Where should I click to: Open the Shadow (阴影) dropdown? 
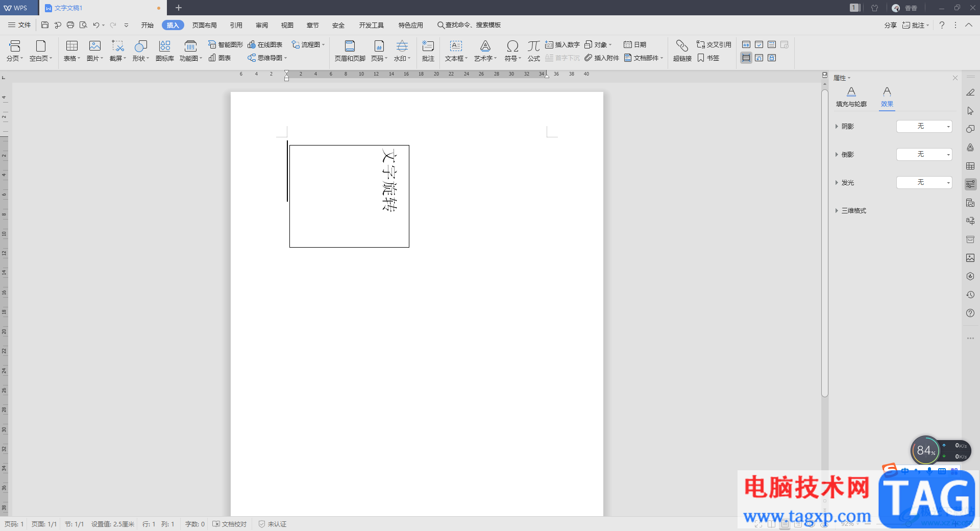924,126
